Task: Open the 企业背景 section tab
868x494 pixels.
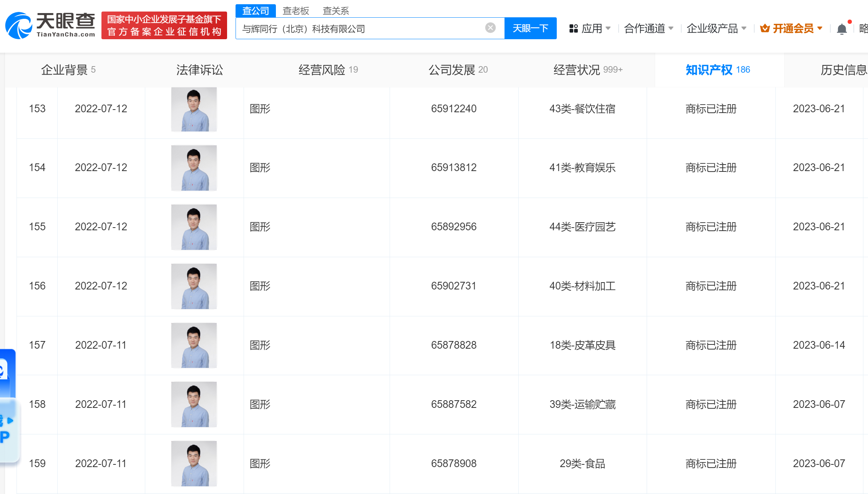Action: click(68, 70)
